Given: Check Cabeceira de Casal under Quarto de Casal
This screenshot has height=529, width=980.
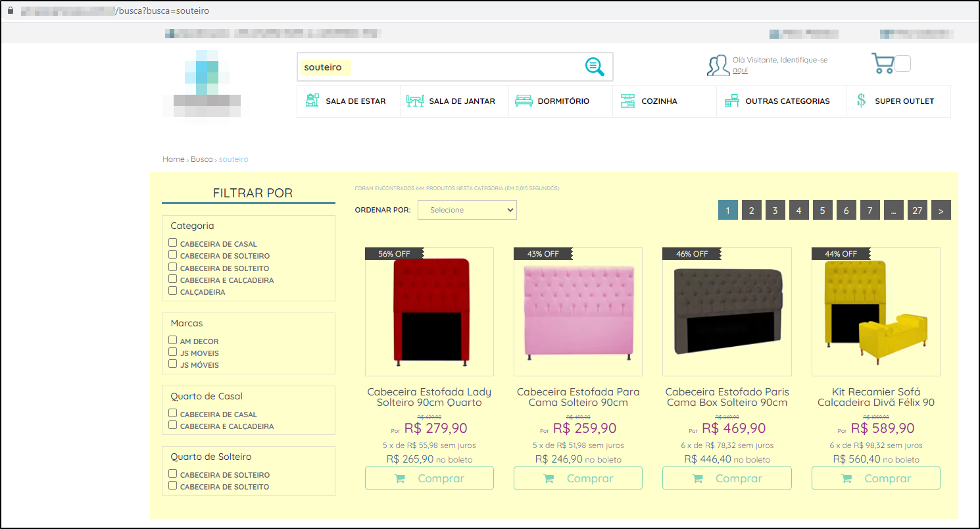Looking at the screenshot, I should point(173,413).
